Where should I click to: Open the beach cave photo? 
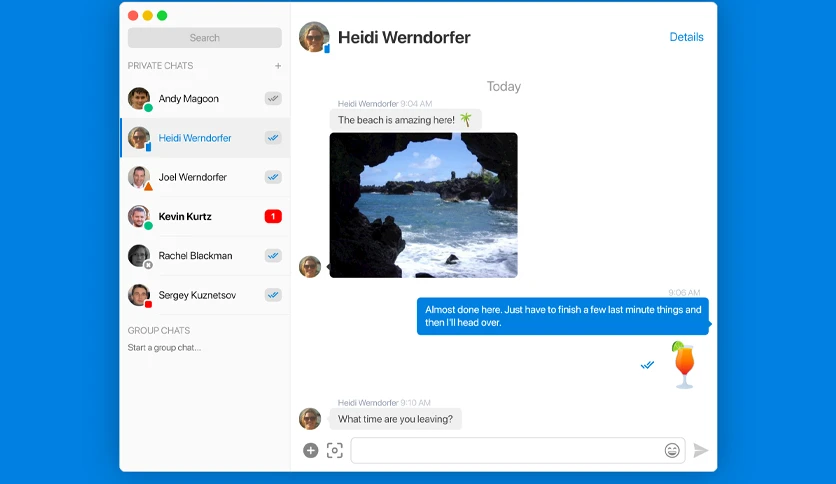[x=423, y=205]
